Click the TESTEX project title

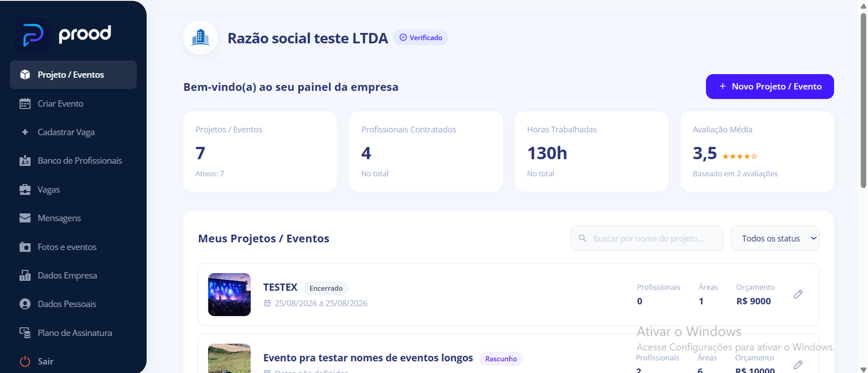(x=280, y=287)
